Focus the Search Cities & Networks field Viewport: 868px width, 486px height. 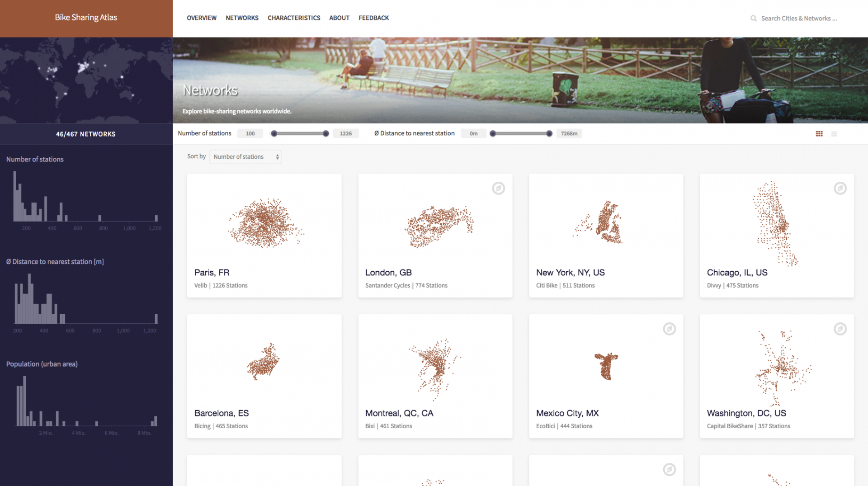[x=799, y=19]
